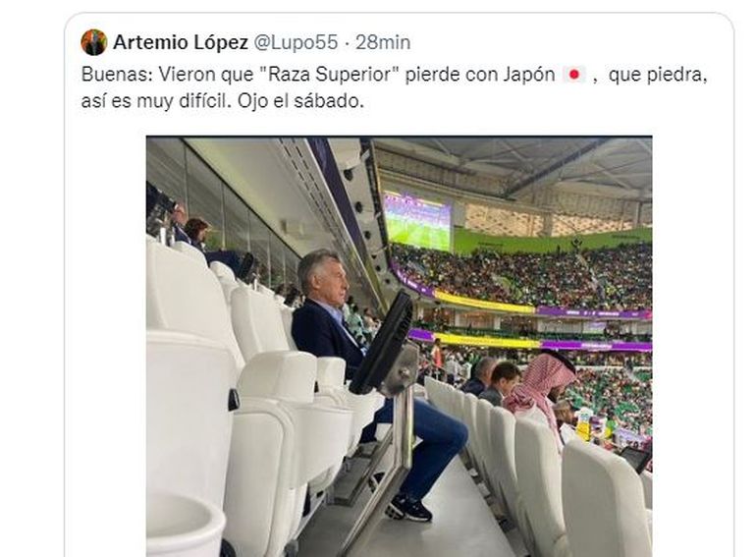Click the yellow LED banner on the stands

coord(484,303)
